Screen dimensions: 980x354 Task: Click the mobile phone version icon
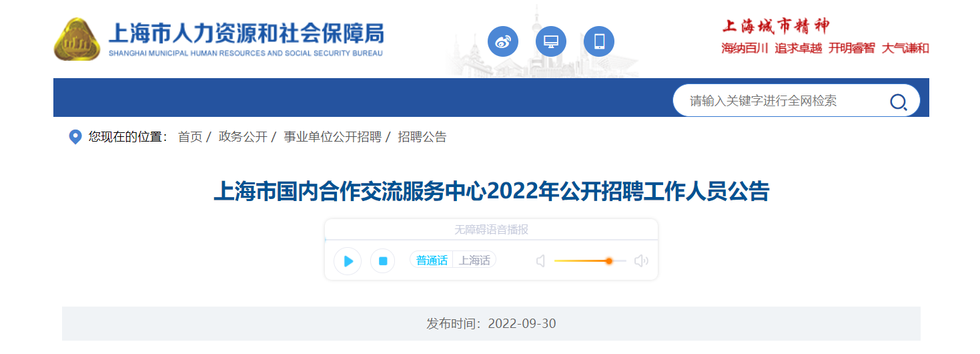coord(599,41)
